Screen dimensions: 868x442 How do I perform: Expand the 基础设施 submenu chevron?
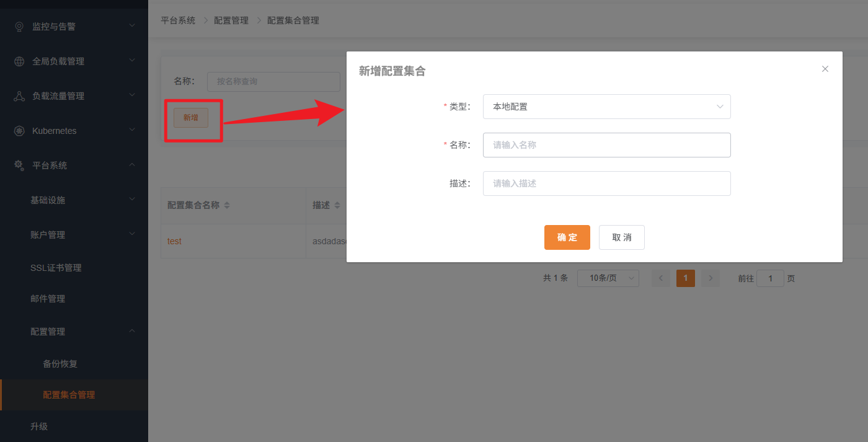coord(132,199)
